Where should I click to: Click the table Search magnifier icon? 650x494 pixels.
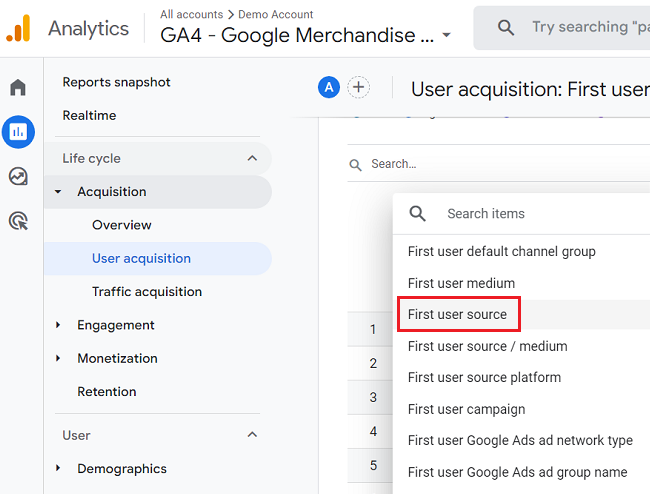355,165
